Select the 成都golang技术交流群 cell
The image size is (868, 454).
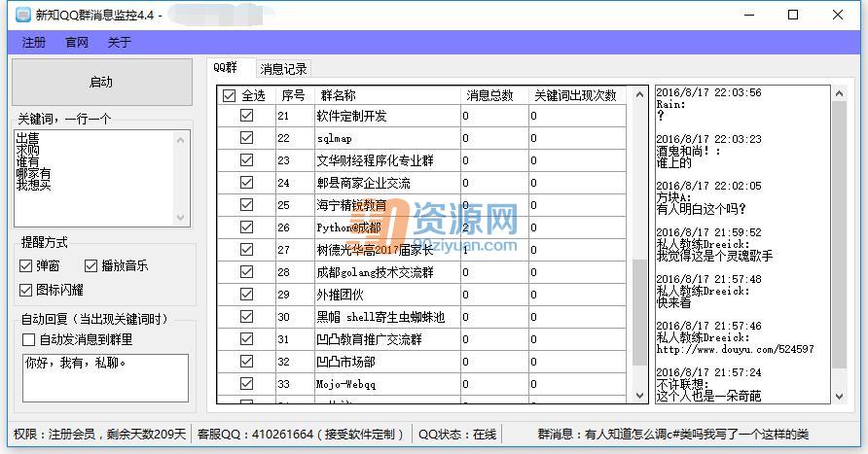tap(387, 272)
